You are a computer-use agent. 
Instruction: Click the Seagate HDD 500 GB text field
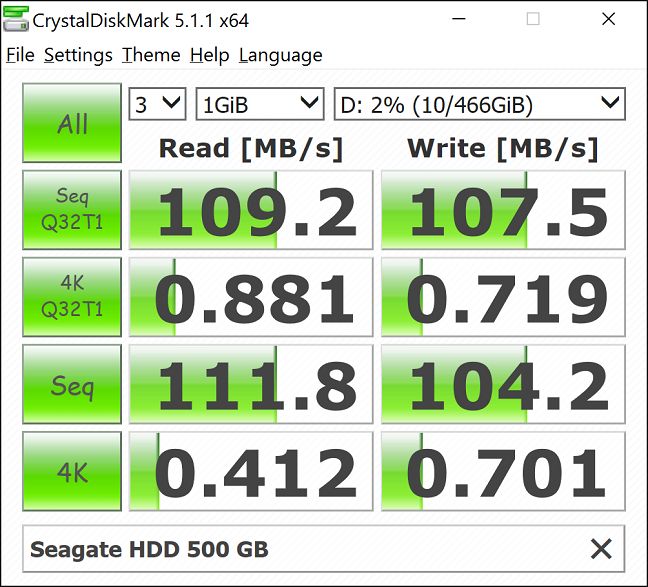point(300,548)
